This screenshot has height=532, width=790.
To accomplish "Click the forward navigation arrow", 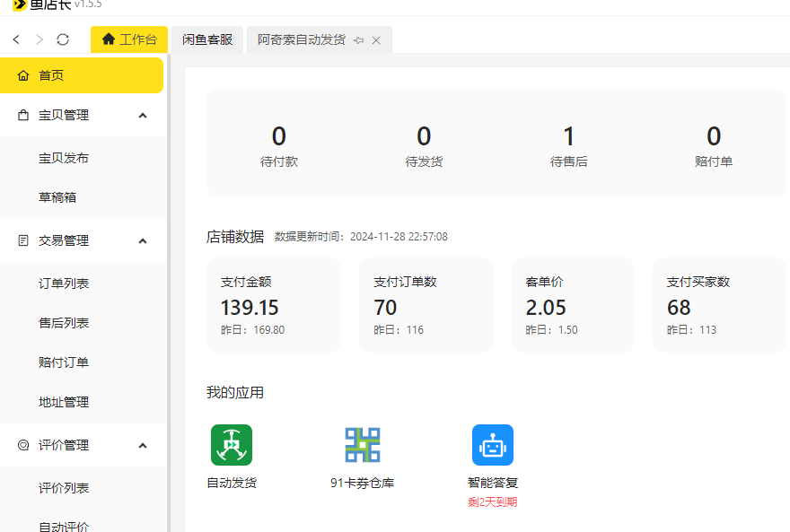I will click(39, 39).
